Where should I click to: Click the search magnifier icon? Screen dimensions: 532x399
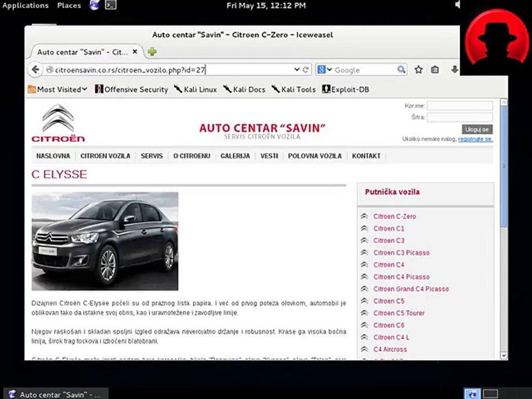[401, 70]
